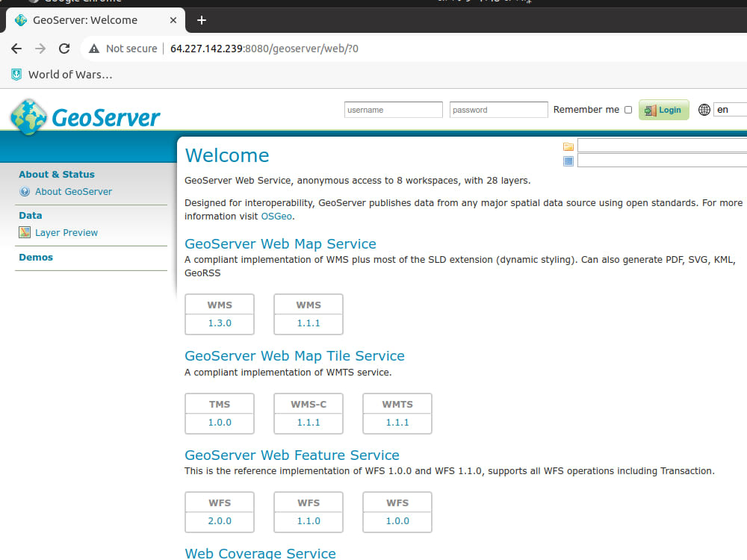Click the Web Coverage Service heading
This screenshot has height=560, width=747.
[x=260, y=553]
